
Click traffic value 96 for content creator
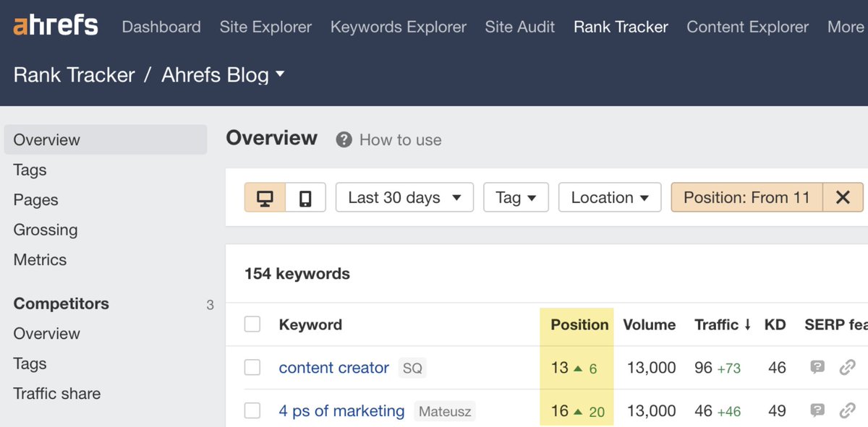click(703, 368)
